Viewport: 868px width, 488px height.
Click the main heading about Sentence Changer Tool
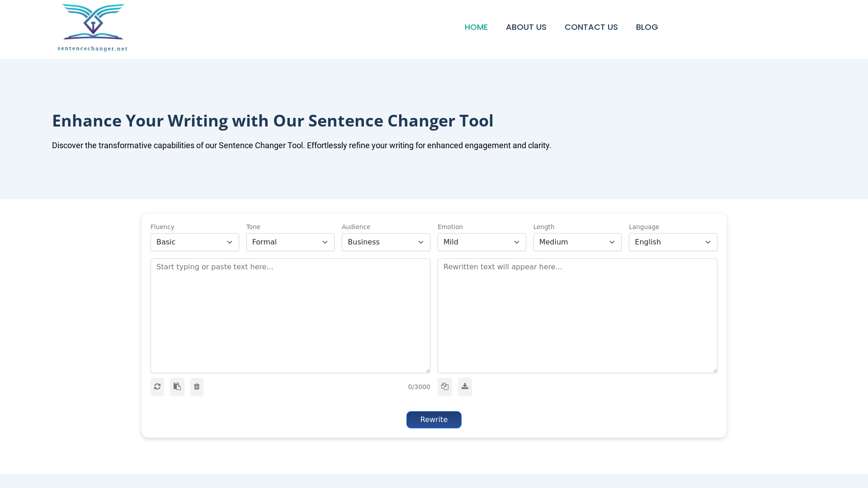pyautogui.click(x=273, y=121)
